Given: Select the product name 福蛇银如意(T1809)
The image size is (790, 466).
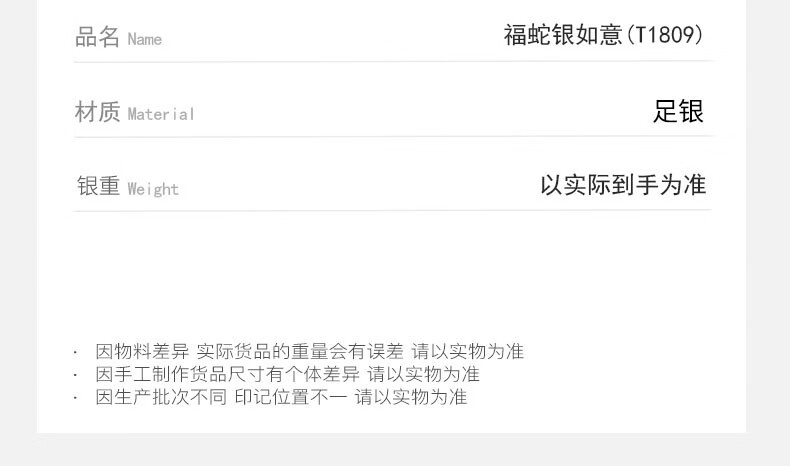Looking at the screenshot, I should 603,35.
